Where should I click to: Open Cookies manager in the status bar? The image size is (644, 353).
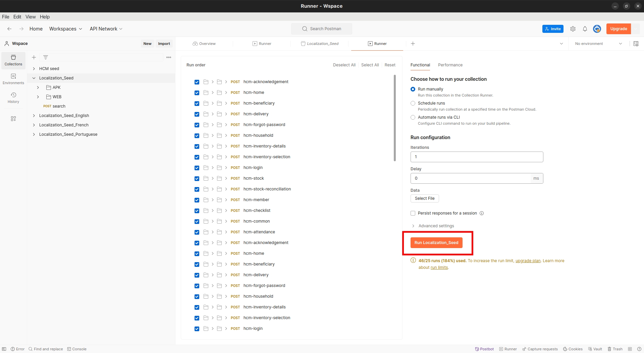click(x=573, y=349)
